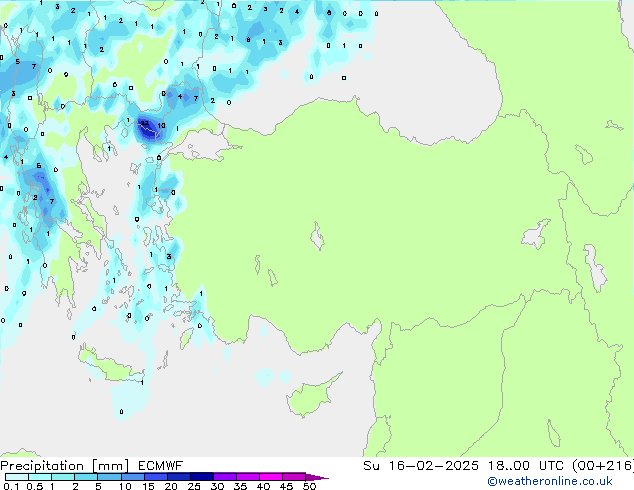Click the "35" legend scale label
The height and width of the screenshot is (490, 634).
pos(240,486)
